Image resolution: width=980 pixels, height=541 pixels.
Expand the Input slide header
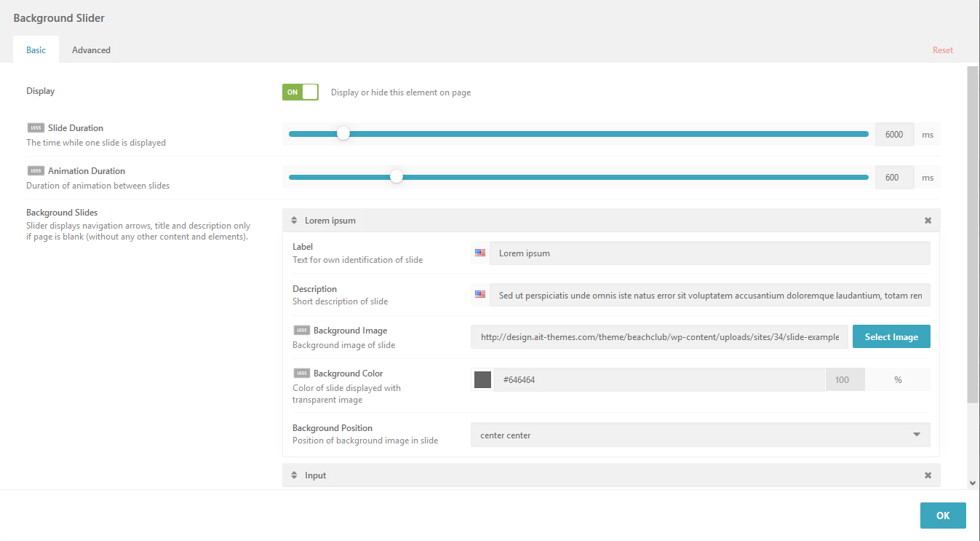(x=611, y=475)
